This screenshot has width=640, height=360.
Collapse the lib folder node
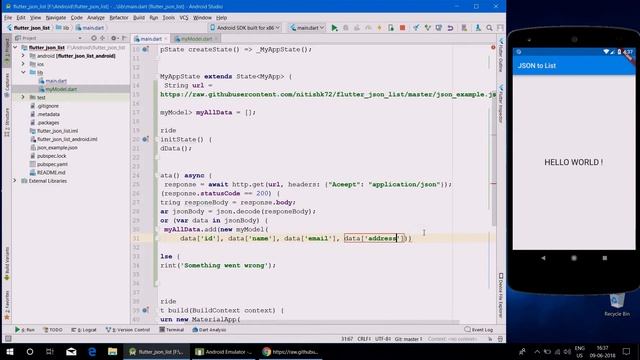click(x=23, y=72)
